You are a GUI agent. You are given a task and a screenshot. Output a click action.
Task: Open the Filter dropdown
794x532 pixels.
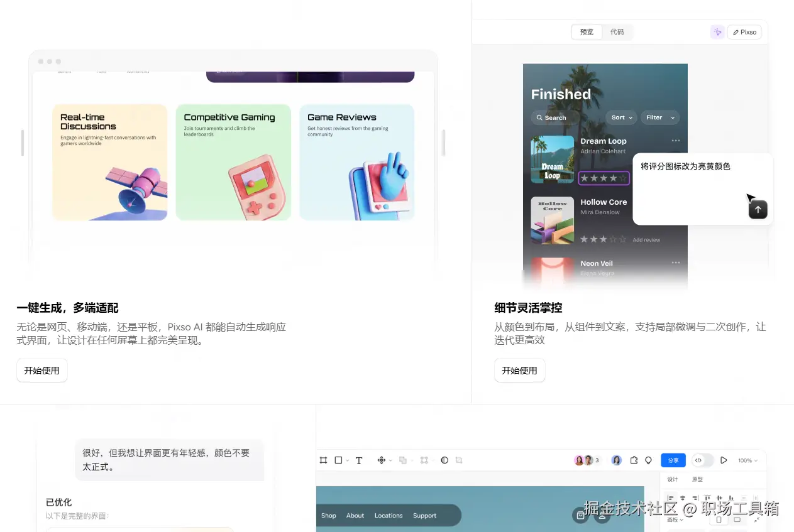661,117
